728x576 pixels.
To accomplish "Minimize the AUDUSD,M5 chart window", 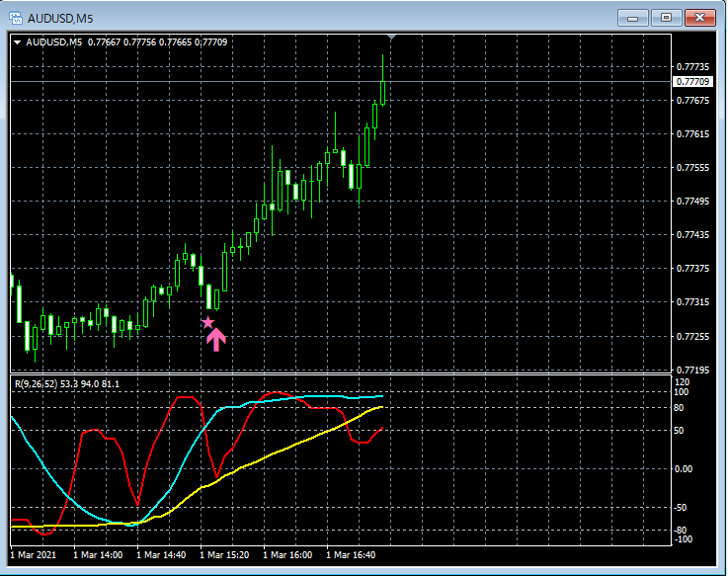I will coord(632,18).
